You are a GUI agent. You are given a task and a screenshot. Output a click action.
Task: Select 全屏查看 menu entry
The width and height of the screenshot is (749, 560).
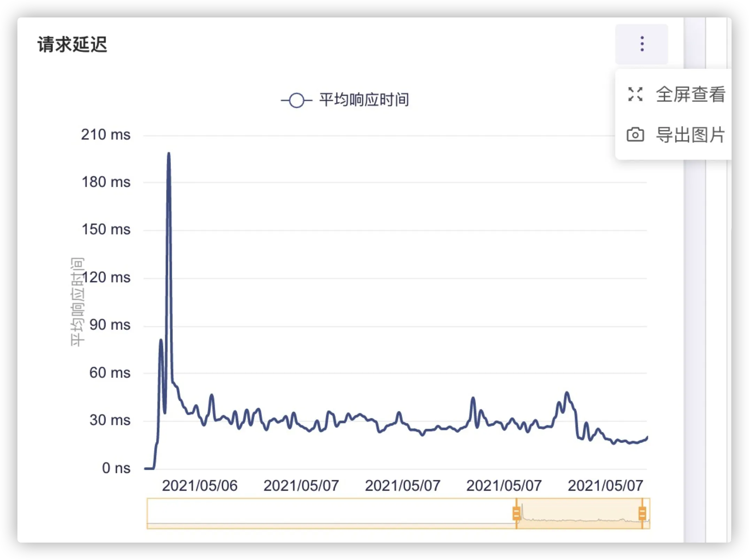690,94
